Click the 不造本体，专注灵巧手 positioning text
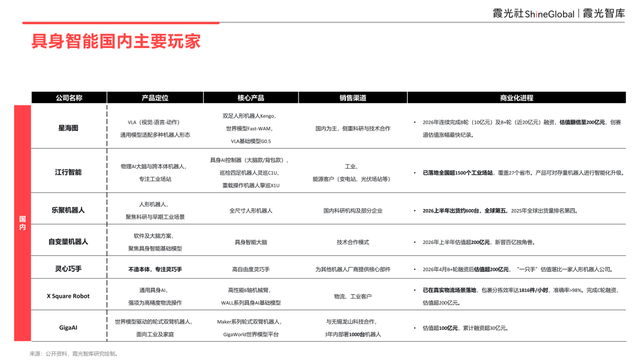 [x=155, y=269]
